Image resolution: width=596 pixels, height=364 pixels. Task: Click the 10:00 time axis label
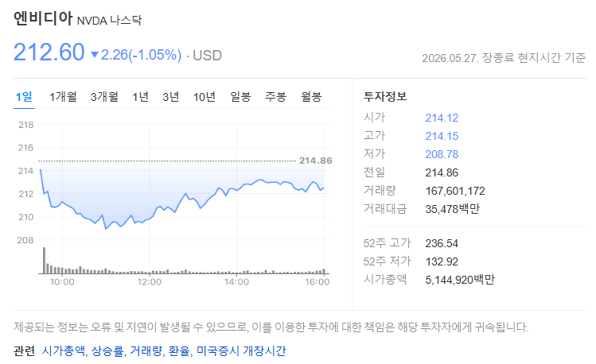pyautogui.click(x=62, y=282)
